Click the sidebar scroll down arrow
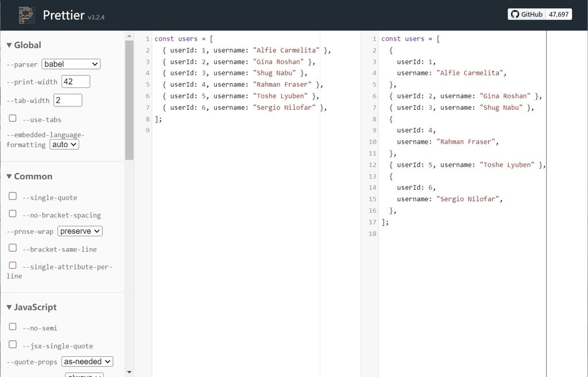 pyautogui.click(x=129, y=372)
